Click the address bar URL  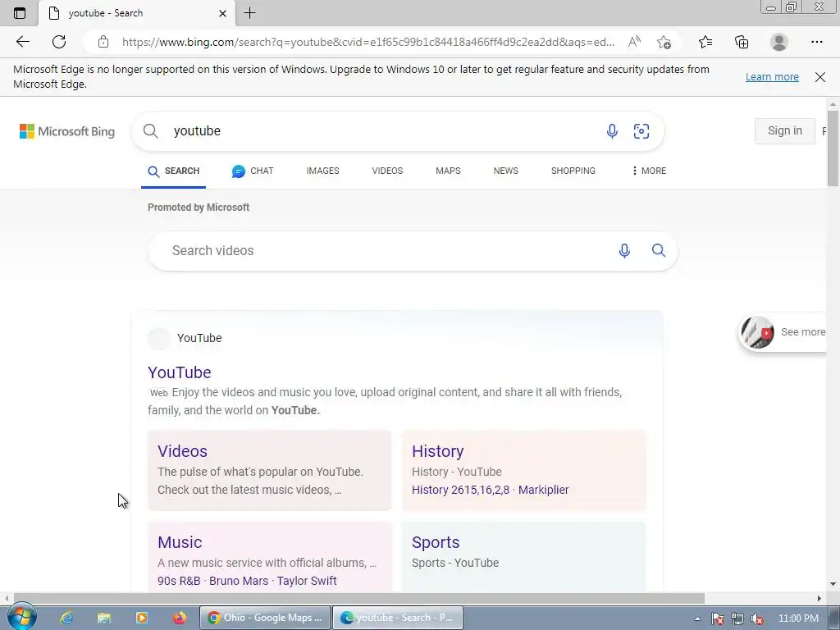point(367,42)
